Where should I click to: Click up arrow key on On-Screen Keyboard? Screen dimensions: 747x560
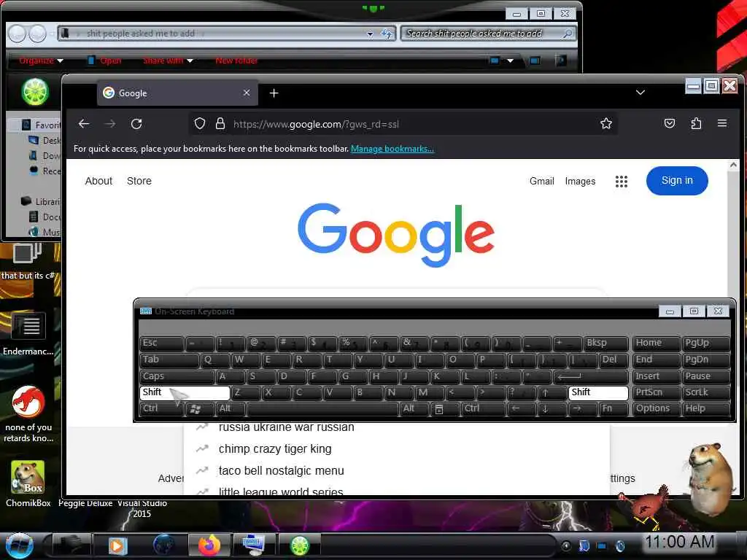(551, 393)
